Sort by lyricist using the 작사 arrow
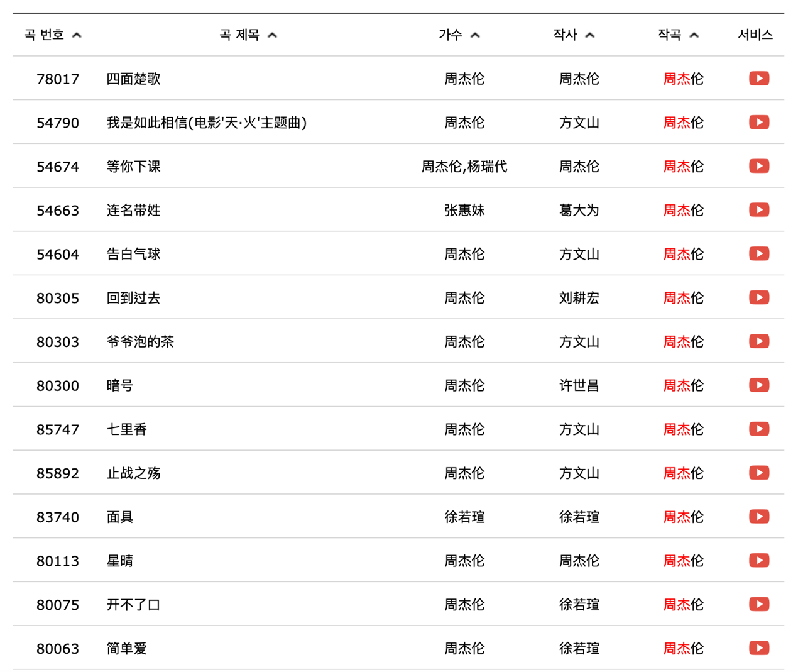Viewport: 798px width, 672px height. 589,35
